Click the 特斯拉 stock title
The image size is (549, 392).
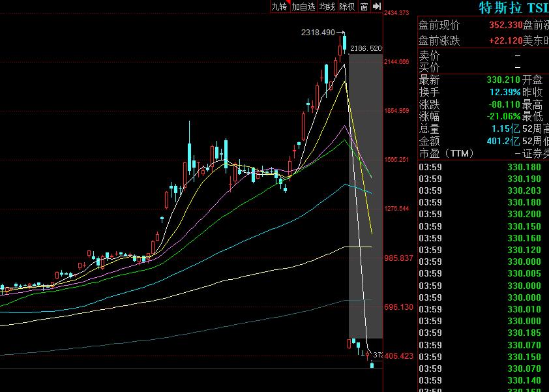pos(500,7)
